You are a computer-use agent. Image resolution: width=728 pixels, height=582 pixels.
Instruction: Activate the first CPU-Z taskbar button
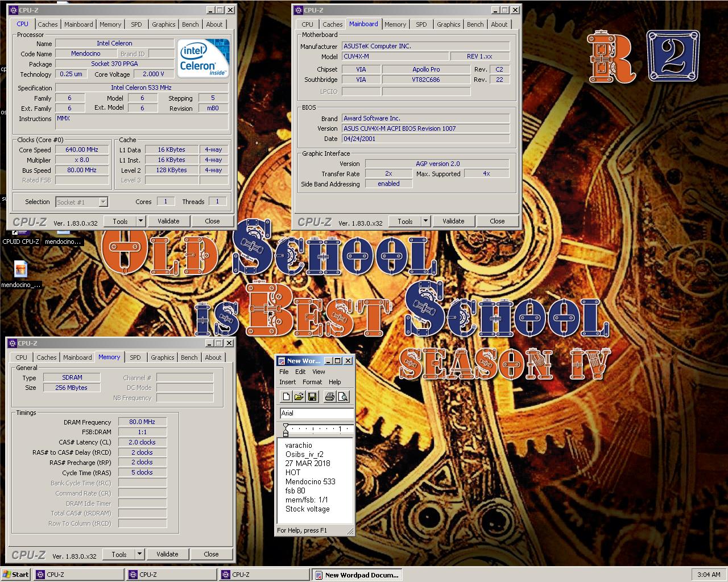tap(79, 575)
